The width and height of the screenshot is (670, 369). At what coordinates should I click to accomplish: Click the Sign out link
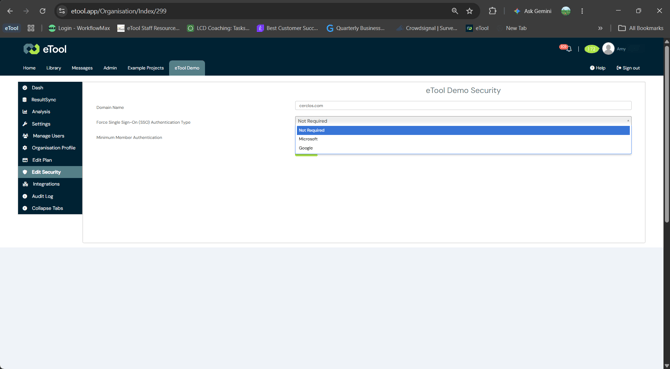tap(628, 68)
